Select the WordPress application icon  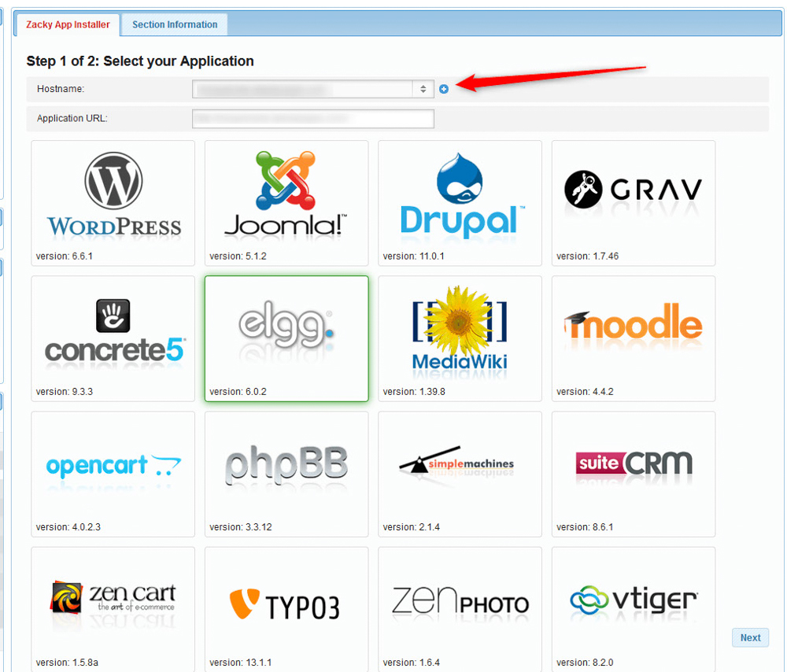(113, 202)
